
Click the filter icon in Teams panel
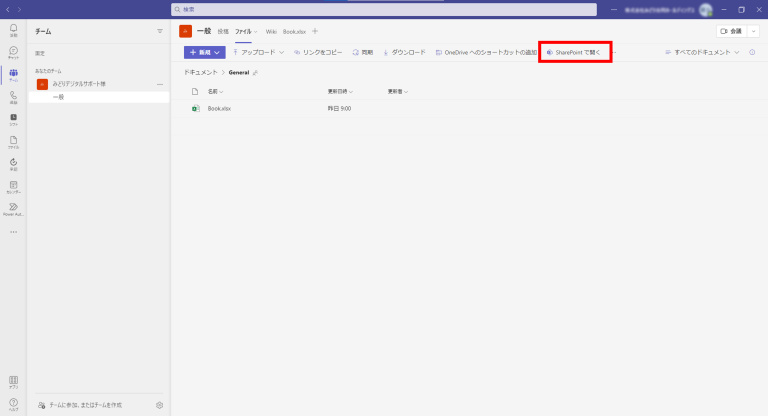[159, 32]
